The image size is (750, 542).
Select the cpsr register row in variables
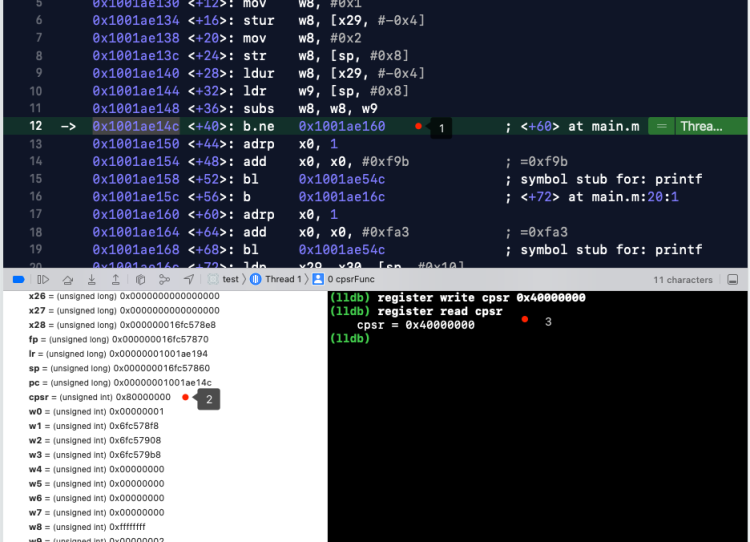[100, 397]
